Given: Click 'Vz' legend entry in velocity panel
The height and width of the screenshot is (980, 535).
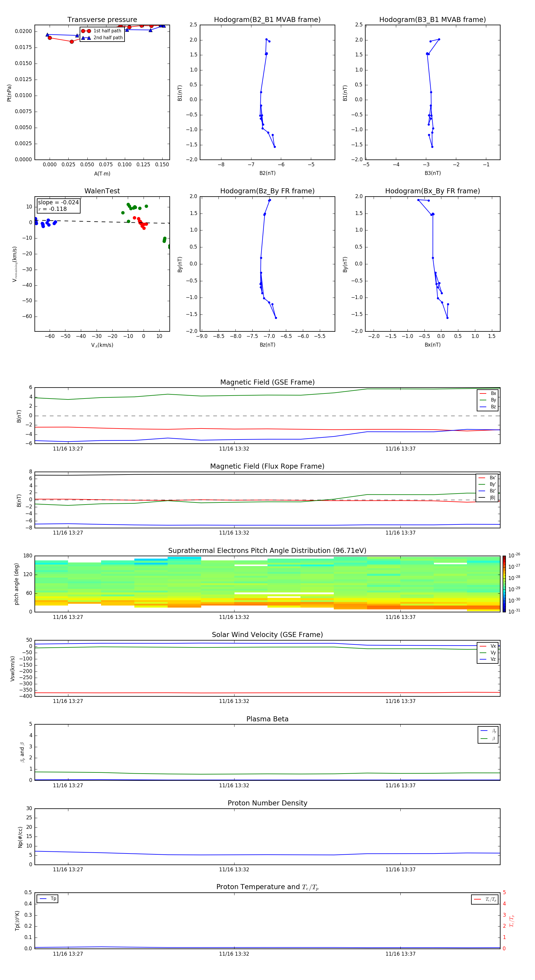Looking at the screenshot, I should pos(488,659).
